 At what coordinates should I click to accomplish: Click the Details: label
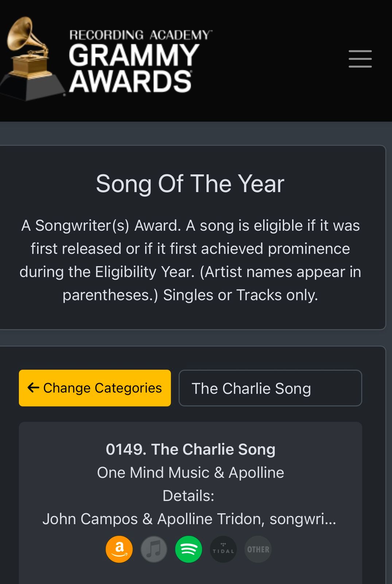189,496
